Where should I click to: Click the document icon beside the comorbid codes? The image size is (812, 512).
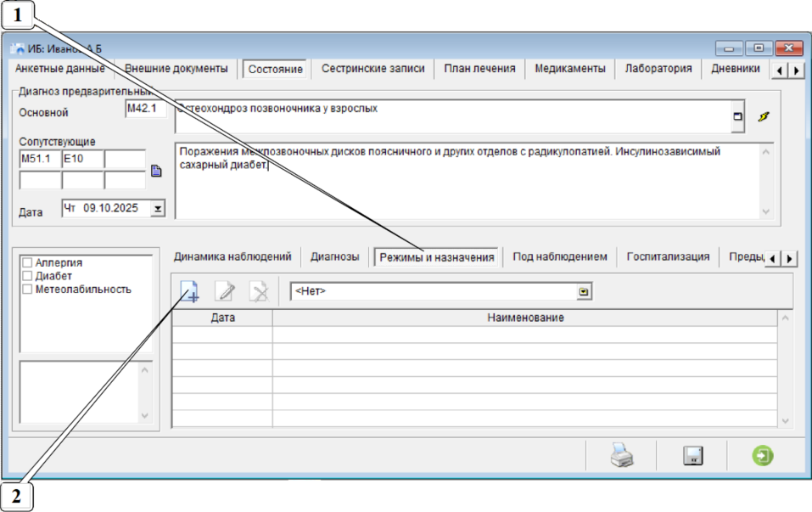coord(155,171)
